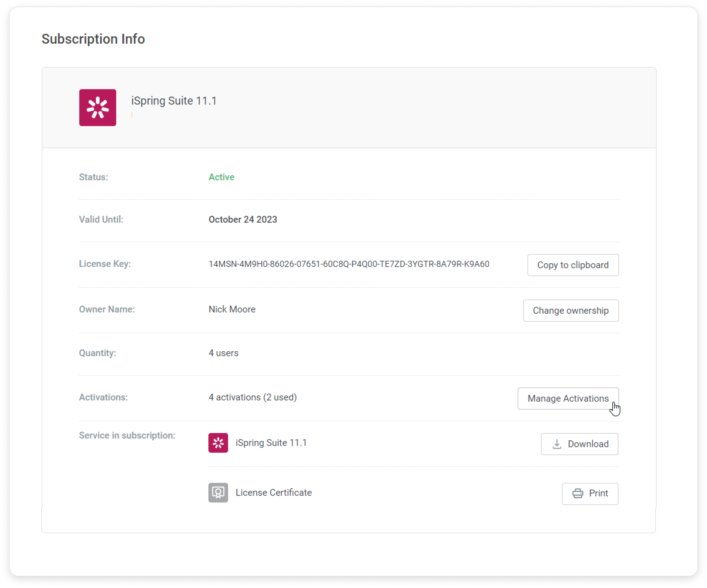This screenshot has height=588, width=707.
Task: Click the iSpring Suite 11.1 product title
Action: point(174,100)
